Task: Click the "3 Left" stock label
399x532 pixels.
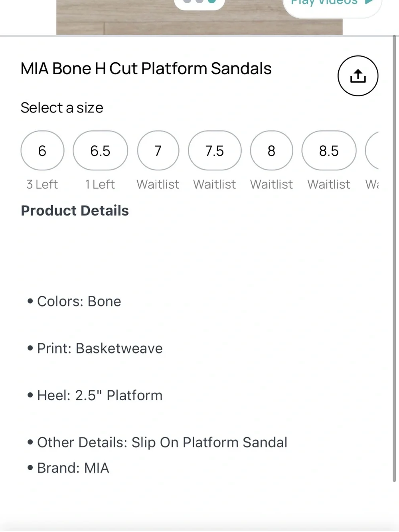Action: point(42,184)
